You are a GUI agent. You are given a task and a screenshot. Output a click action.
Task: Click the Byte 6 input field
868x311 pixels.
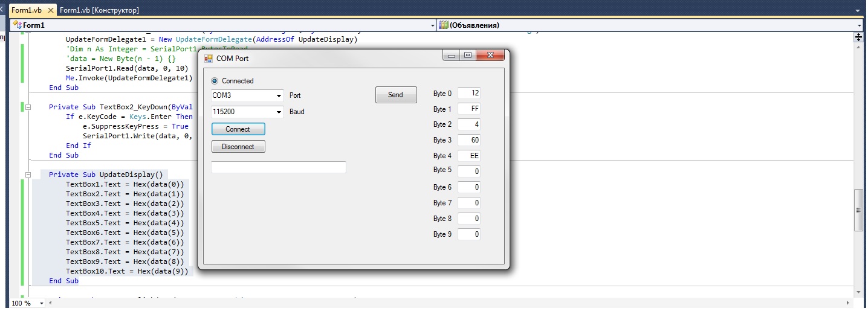[469, 187]
